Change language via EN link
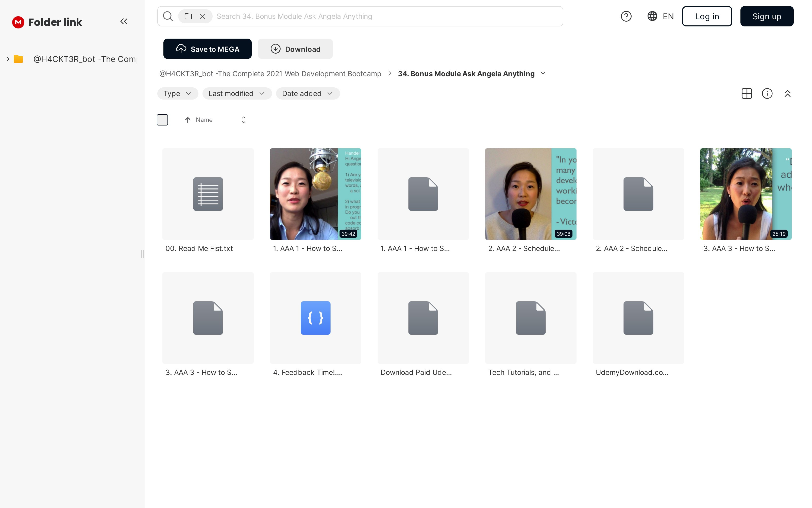This screenshot has height=508, width=812. pos(668,17)
